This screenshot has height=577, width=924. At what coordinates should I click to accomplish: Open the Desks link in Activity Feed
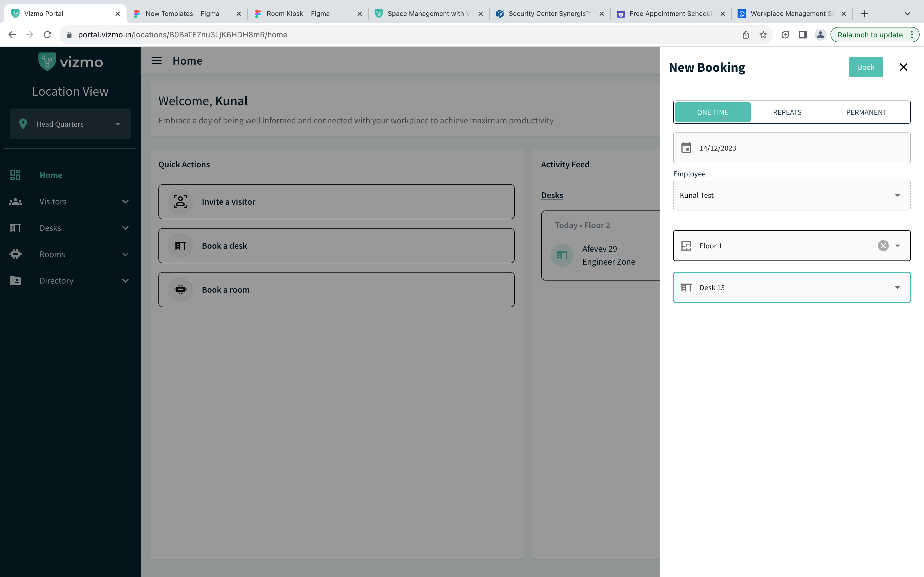point(552,195)
